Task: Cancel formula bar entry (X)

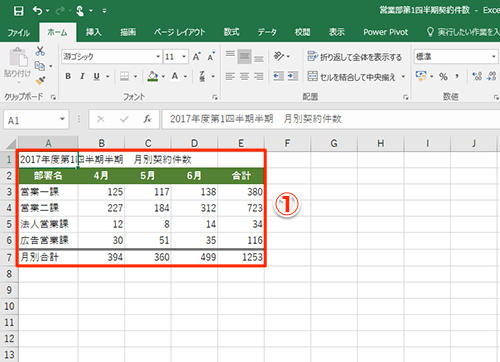Action: 101,119
